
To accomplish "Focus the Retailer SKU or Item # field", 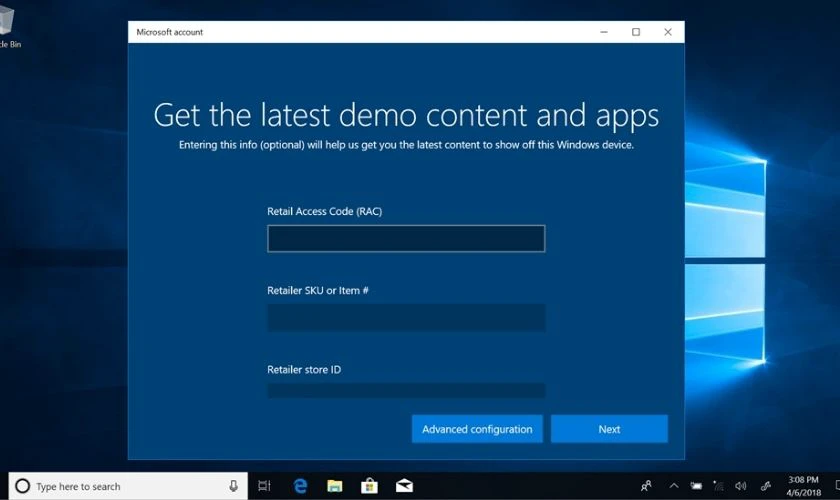I will click(406, 318).
